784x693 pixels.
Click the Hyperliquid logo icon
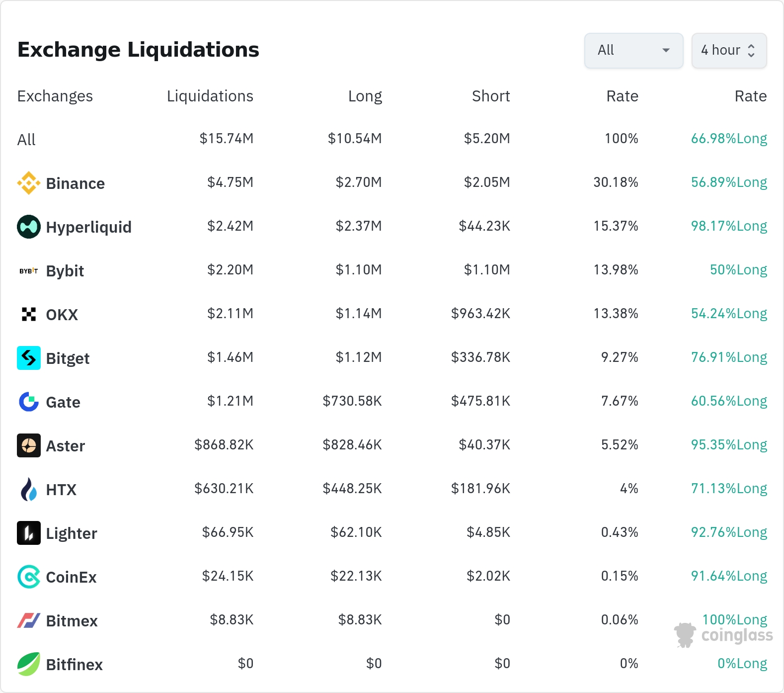coord(29,227)
